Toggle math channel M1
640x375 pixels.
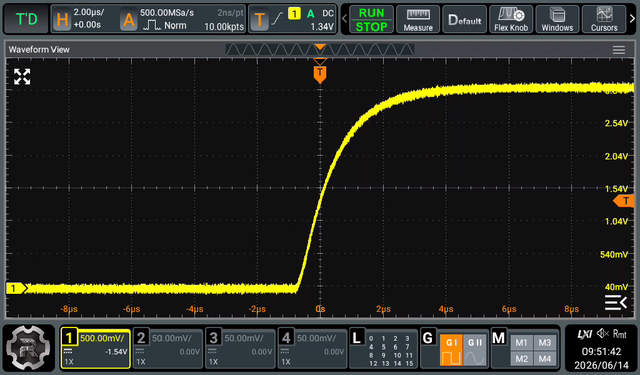pos(521,343)
